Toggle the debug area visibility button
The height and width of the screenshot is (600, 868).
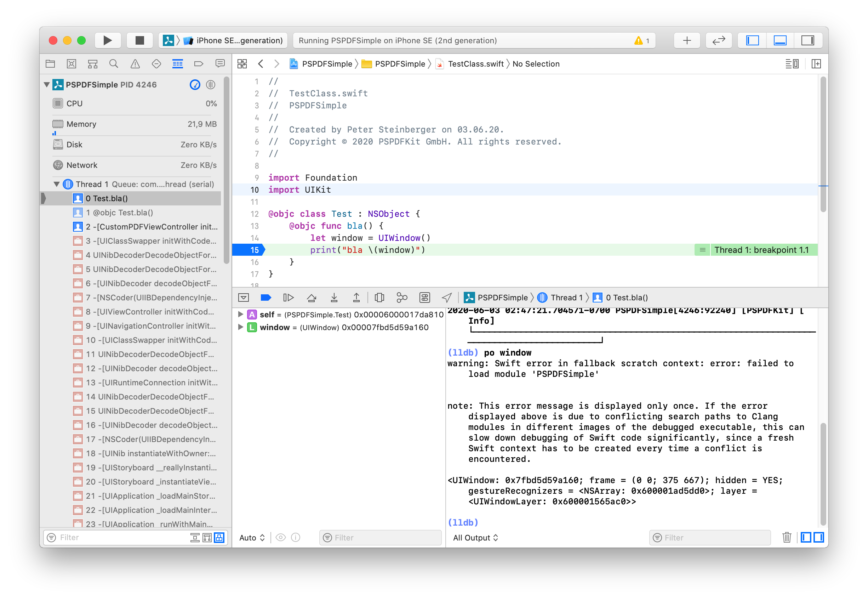[x=780, y=40]
